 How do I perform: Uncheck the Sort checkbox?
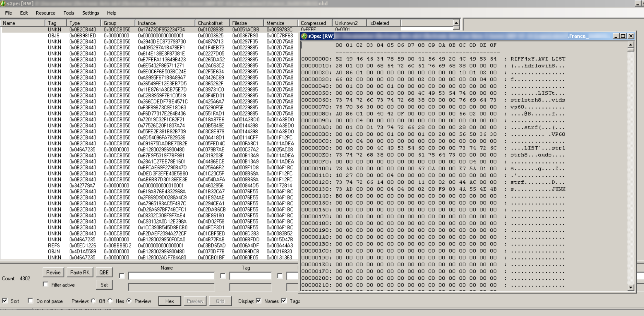[4, 301]
